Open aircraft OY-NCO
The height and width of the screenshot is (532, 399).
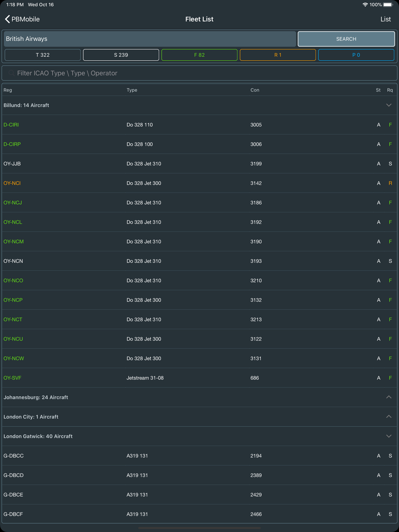(x=199, y=281)
